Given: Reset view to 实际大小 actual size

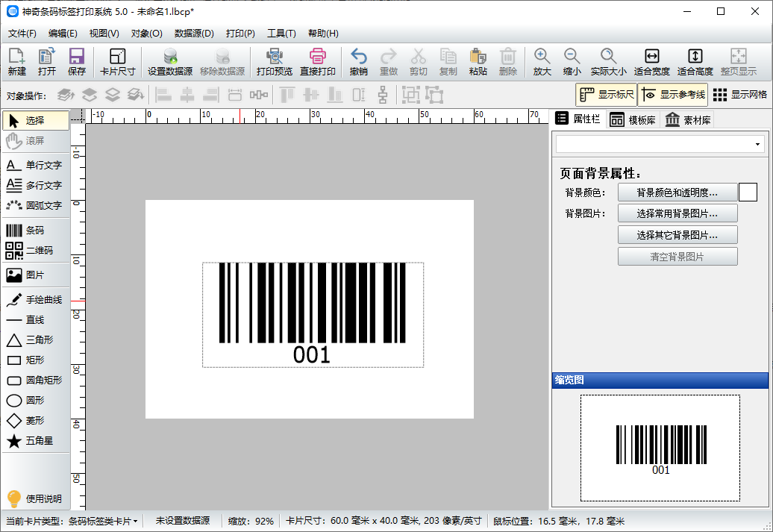Looking at the screenshot, I should coord(608,62).
